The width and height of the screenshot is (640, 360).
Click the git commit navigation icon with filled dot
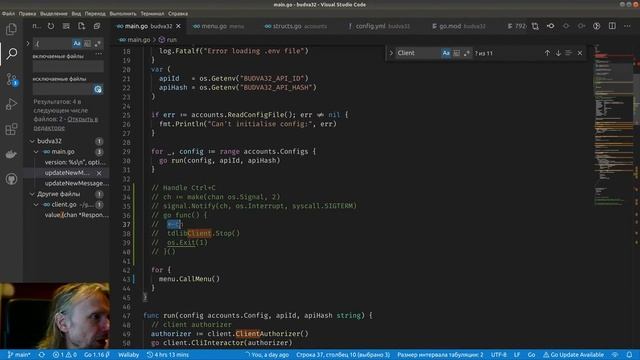click(x=551, y=26)
